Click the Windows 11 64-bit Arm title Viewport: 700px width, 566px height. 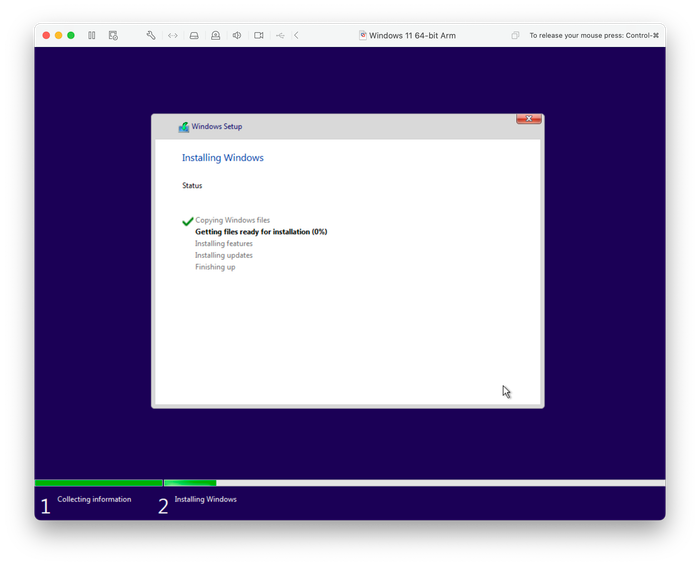pos(412,35)
